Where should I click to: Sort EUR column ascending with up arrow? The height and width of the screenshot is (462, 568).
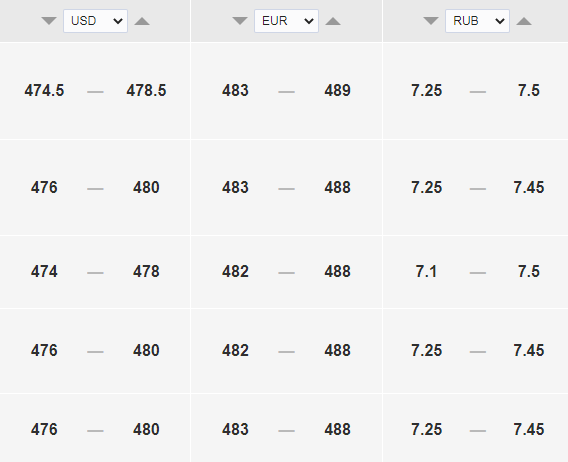333,21
